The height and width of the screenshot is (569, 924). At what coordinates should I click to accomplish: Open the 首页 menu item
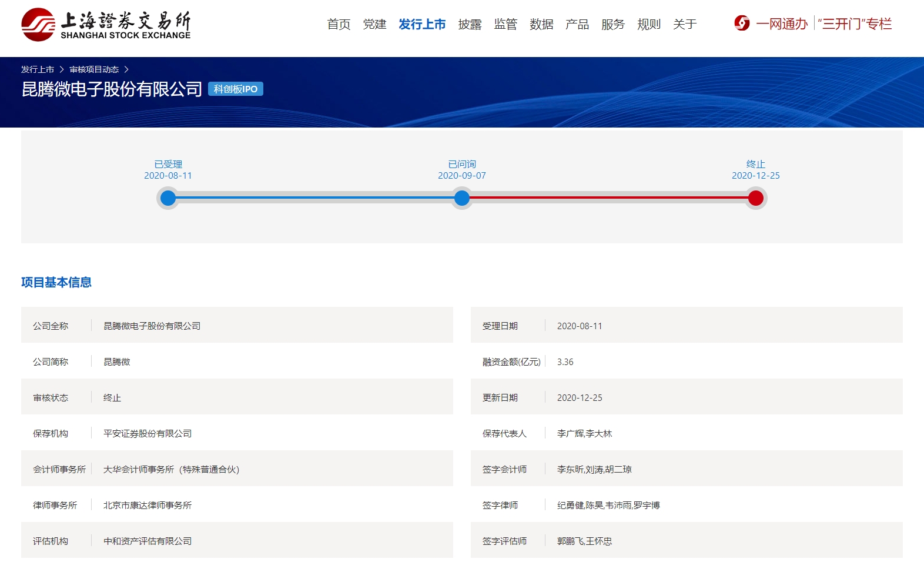click(x=339, y=24)
